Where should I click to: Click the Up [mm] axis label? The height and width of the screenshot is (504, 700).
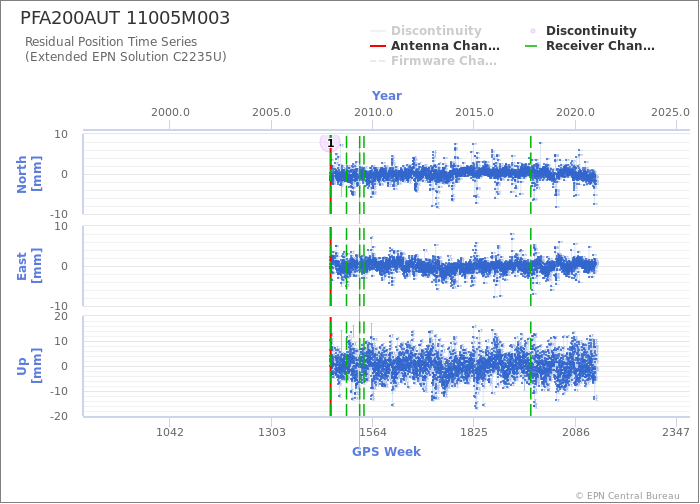(x=29, y=366)
